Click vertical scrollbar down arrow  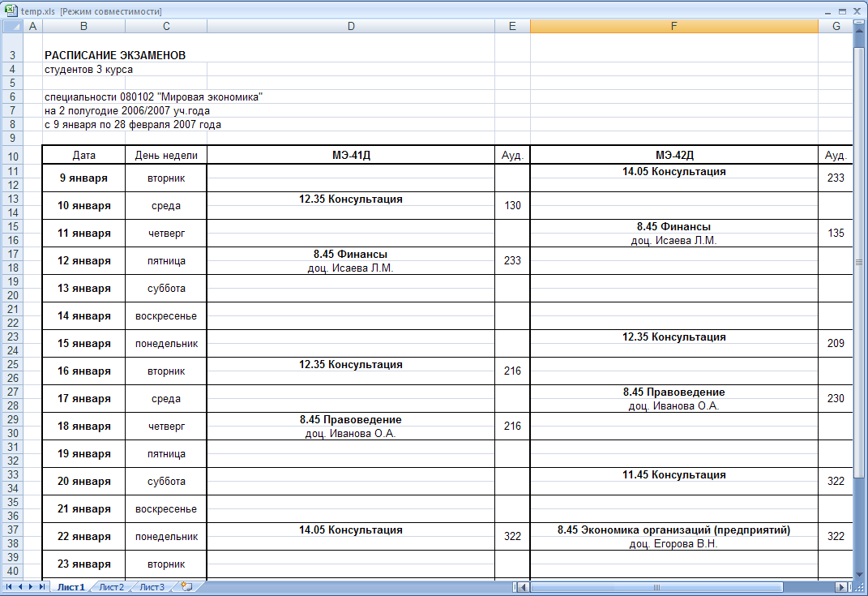[x=859, y=574]
